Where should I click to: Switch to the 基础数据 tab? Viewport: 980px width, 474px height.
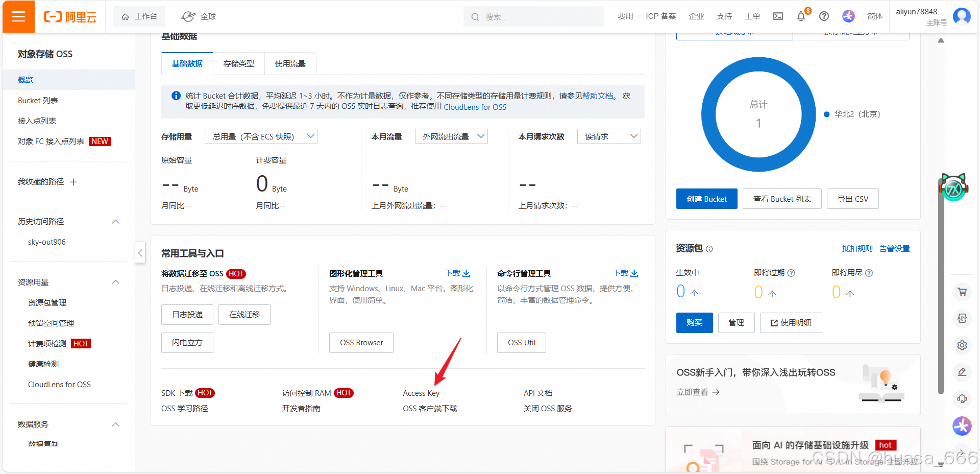pyautogui.click(x=187, y=64)
